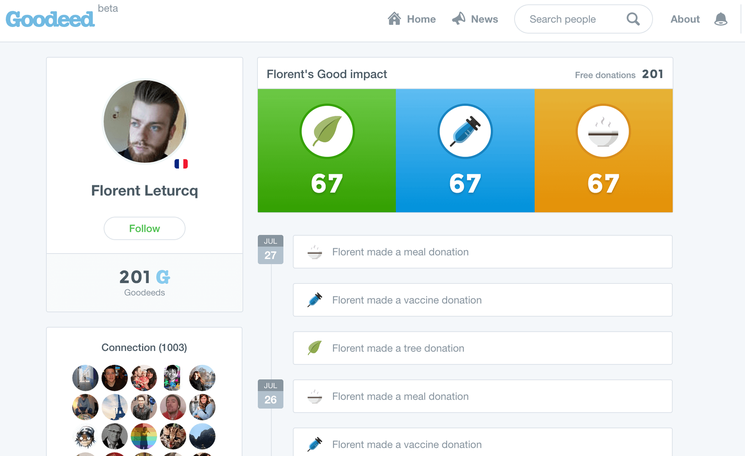Open the Home menu item
Viewport: 745px width, 456px height.
pos(412,19)
